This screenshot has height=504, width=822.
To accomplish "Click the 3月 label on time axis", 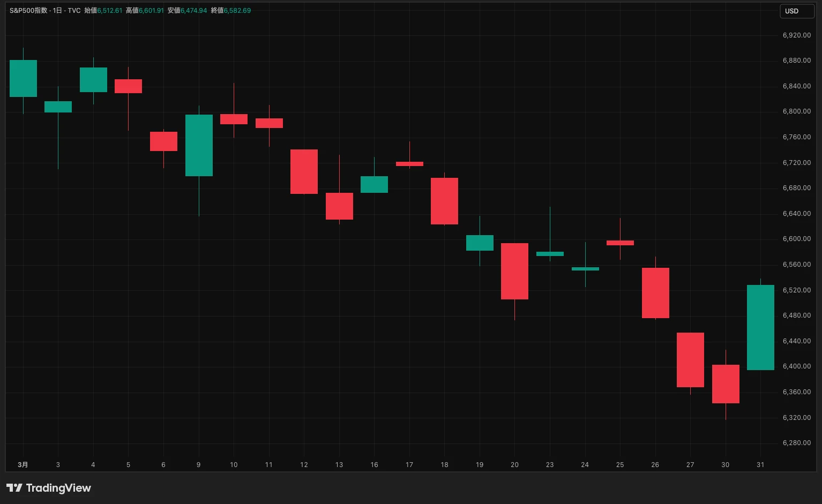I will (x=23, y=465).
